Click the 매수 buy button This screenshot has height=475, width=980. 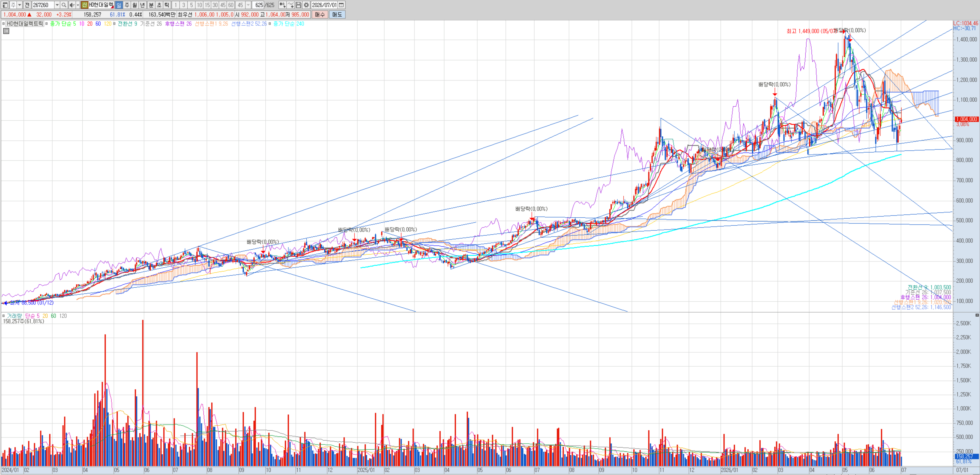coord(320,14)
